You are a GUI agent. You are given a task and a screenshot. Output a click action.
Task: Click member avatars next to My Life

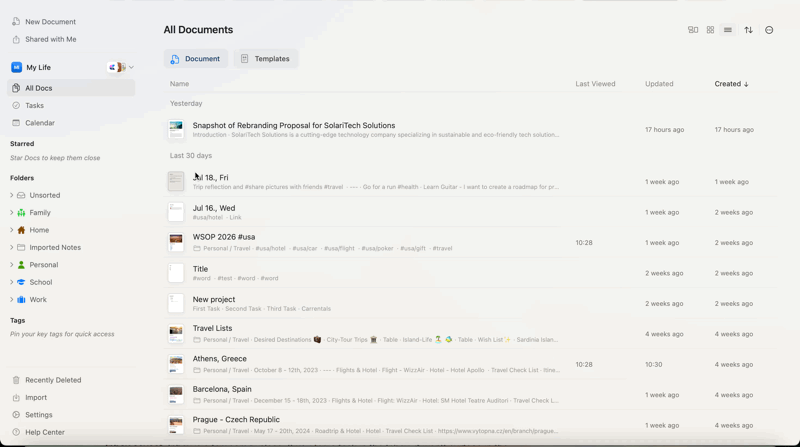(x=117, y=67)
